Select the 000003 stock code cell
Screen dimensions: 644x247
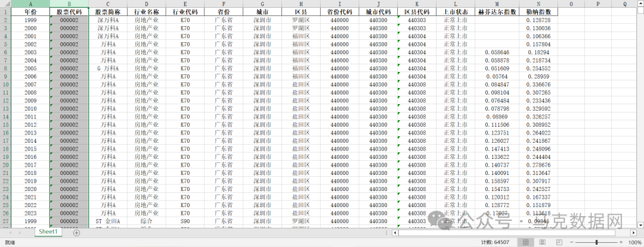click(x=69, y=221)
